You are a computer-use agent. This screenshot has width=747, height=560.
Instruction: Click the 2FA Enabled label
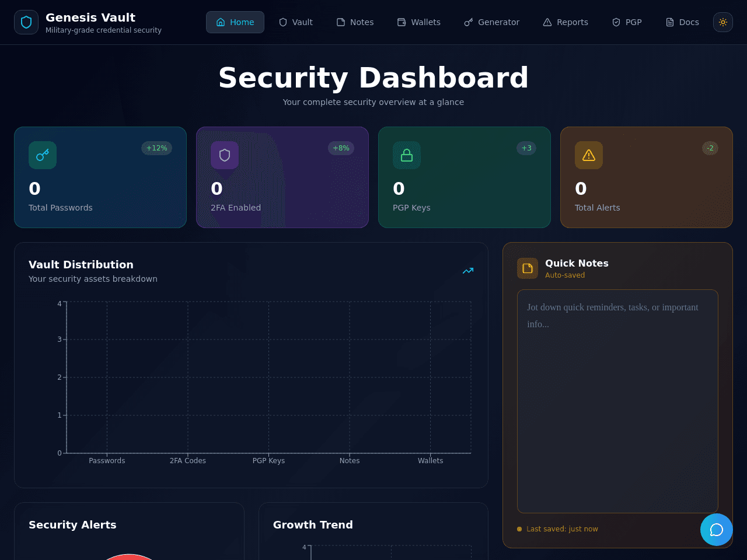[x=236, y=208]
